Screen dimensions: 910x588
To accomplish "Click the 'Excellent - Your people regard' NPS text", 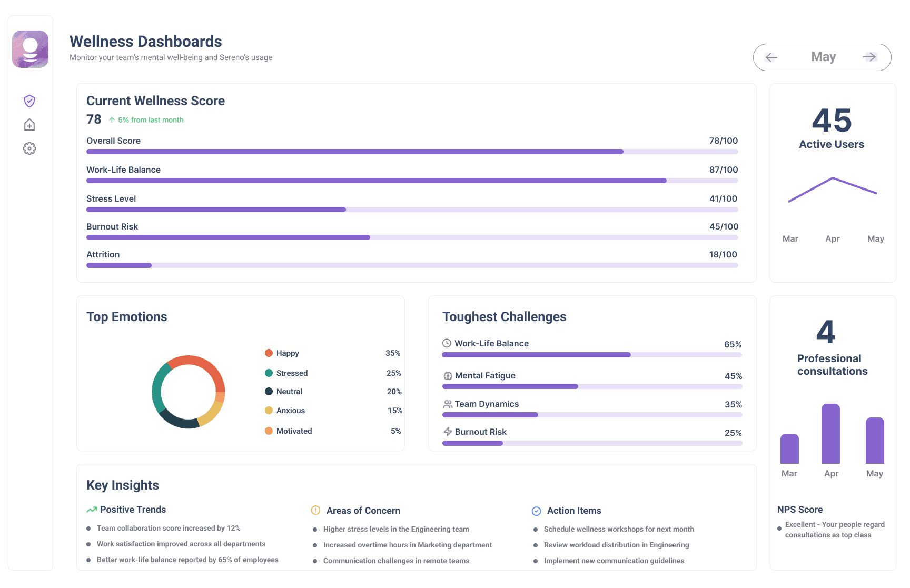I will 835,530.
